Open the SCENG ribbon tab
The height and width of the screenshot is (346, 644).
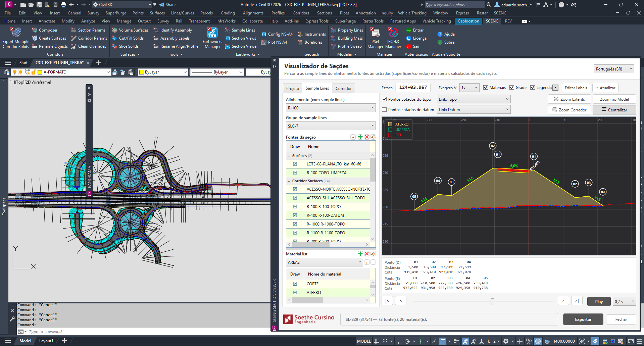[492, 21]
